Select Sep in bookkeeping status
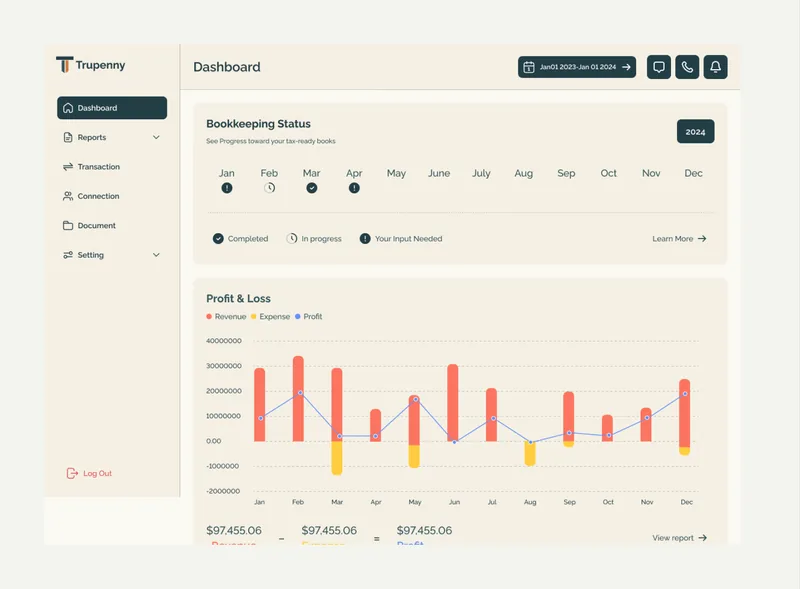 pyautogui.click(x=566, y=174)
